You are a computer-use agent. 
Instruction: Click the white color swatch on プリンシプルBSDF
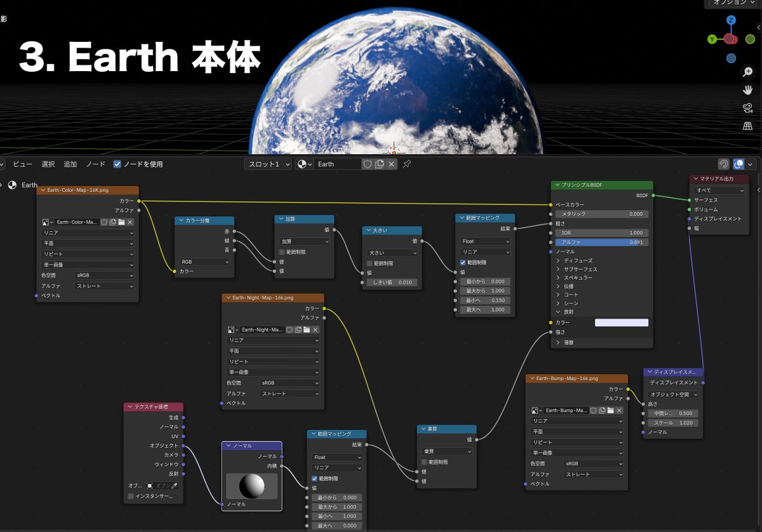coord(620,322)
